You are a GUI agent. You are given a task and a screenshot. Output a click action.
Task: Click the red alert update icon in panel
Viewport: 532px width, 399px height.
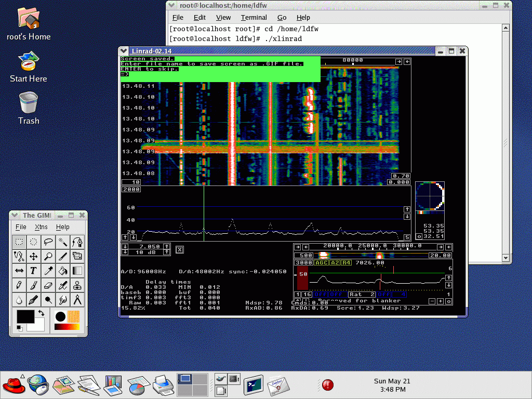pyautogui.click(x=328, y=385)
